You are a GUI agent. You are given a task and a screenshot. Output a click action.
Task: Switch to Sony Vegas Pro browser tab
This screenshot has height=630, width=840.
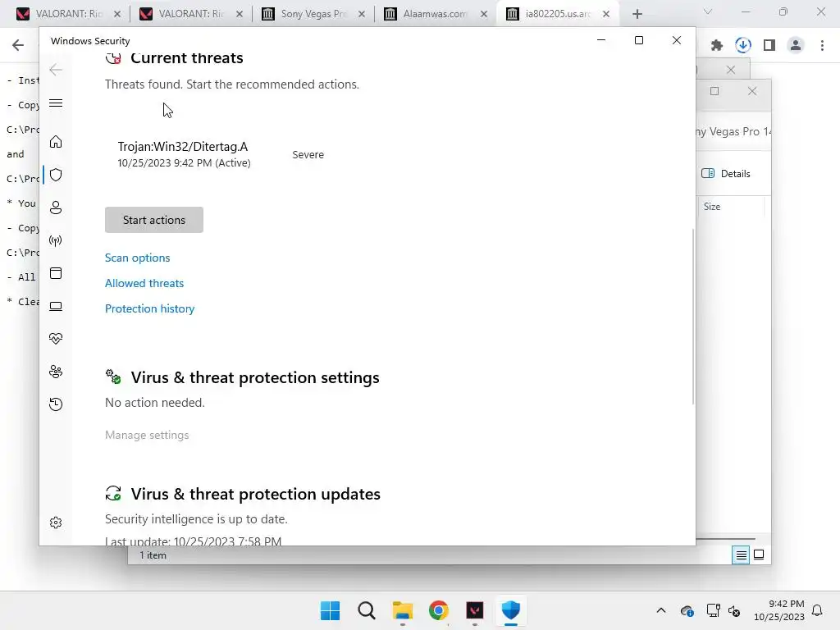(313, 14)
